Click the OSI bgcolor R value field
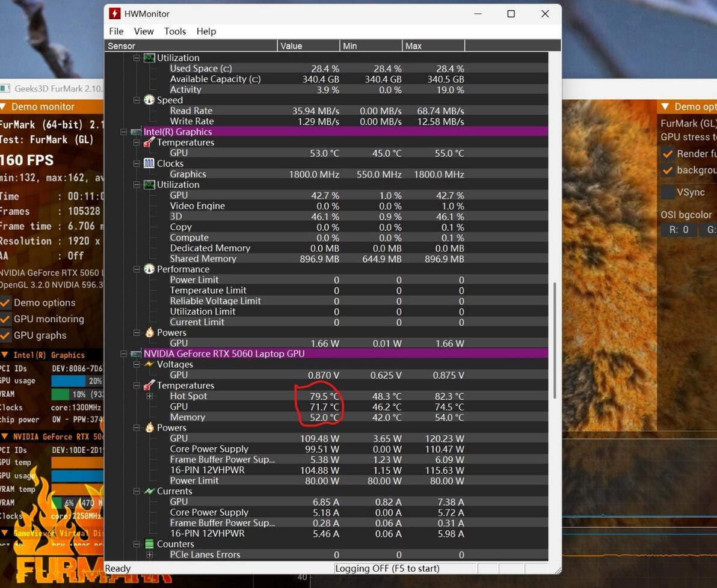The width and height of the screenshot is (717, 588). coord(679,230)
